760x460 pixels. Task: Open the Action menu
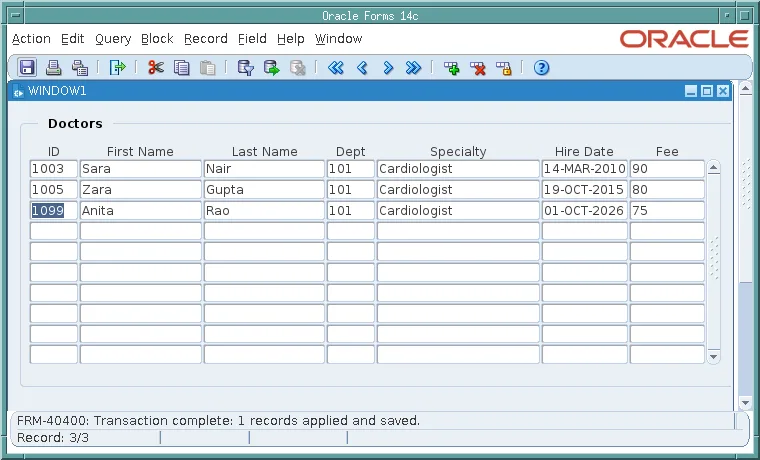click(x=31, y=39)
